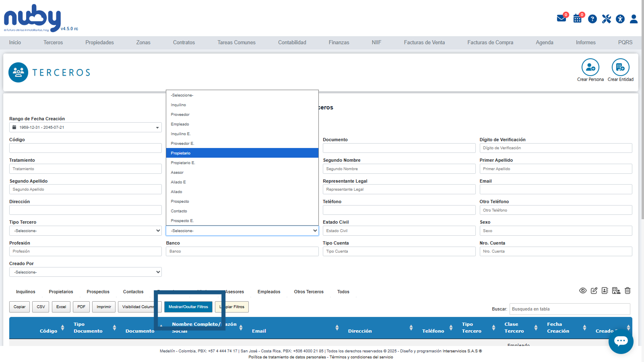Select Proveedor option in list
The image size is (644, 362).
click(242, 115)
